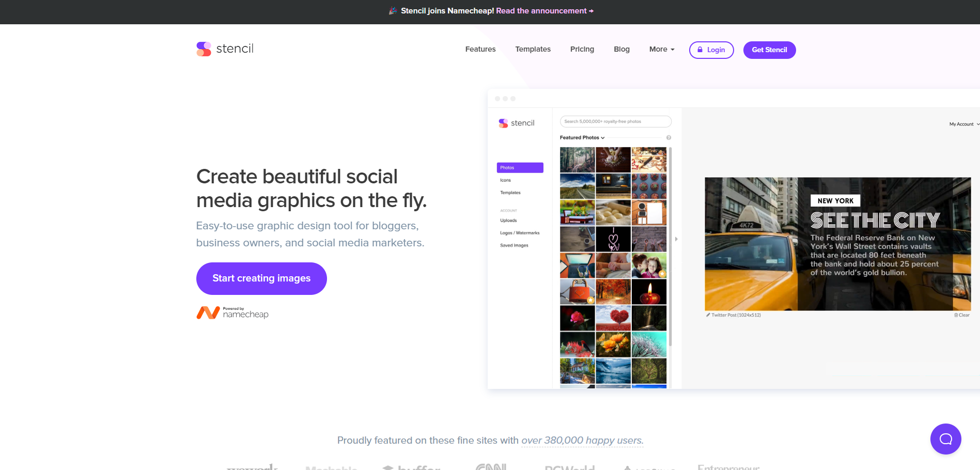
Task: Click Read the announcement link
Action: [x=545, y=11]
